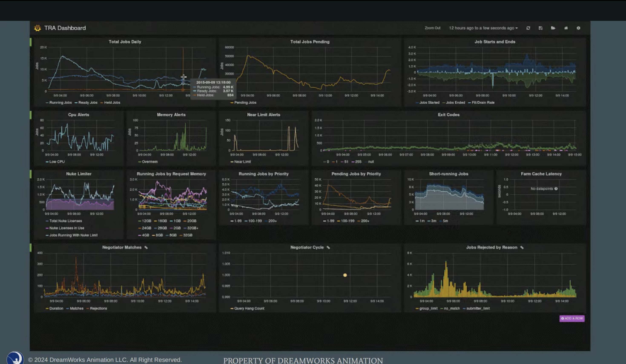Toggle the Jobs Started legend series
This screenshot has width=626, height=364.
click(429, 103)
